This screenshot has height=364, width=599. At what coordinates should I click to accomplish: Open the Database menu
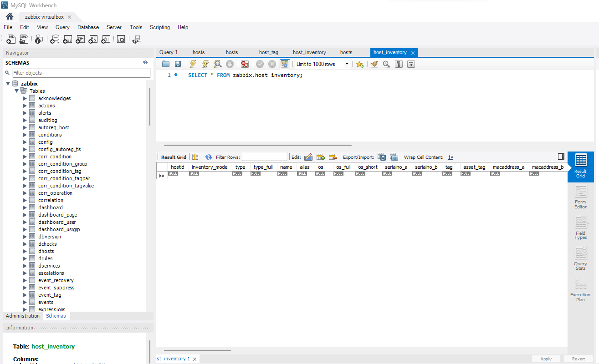[x=88, y=27]
